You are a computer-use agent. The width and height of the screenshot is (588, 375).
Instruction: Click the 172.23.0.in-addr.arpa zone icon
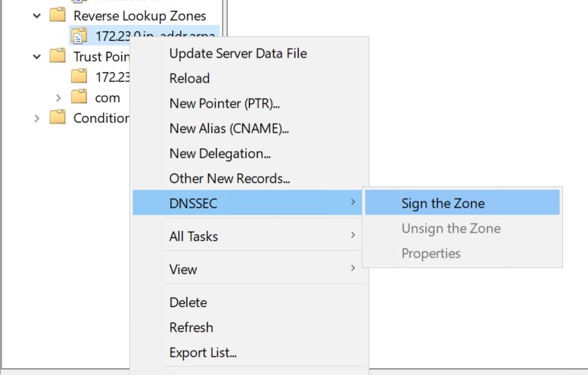point(79,36)
